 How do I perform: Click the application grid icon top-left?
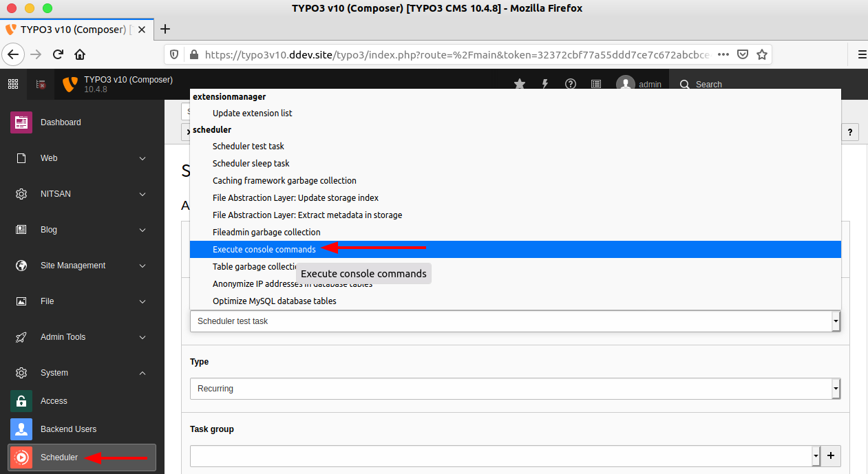coord(12,83)
